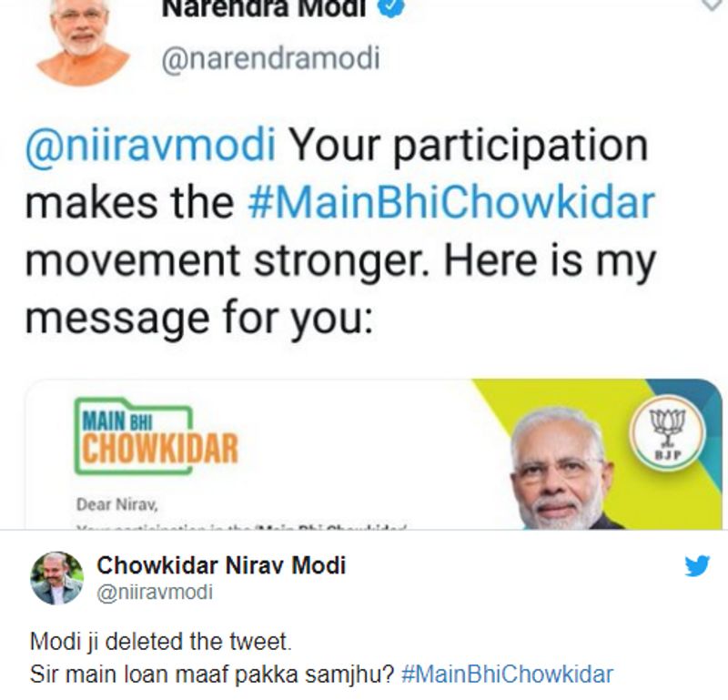Click the @narendramodi handle
The image size is (728, 700).
pyautogui.click(x=270, y=59)
